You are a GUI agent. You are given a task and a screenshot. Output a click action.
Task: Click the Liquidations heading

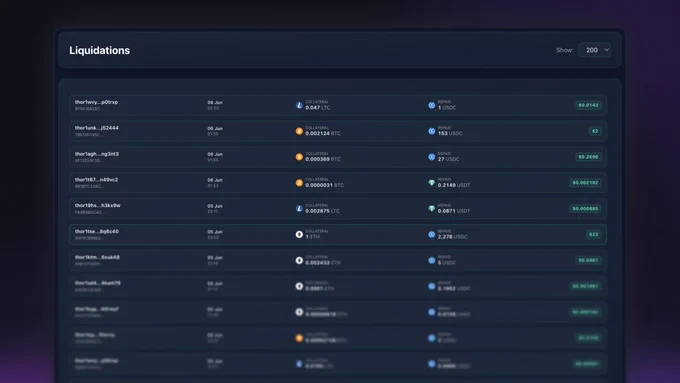click(100, 50)
